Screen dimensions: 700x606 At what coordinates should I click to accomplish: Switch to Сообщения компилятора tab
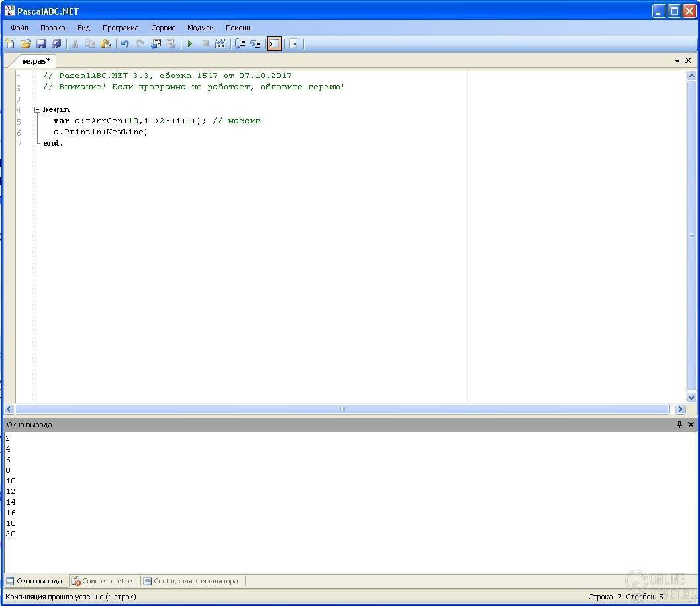(x=191, y=581)
